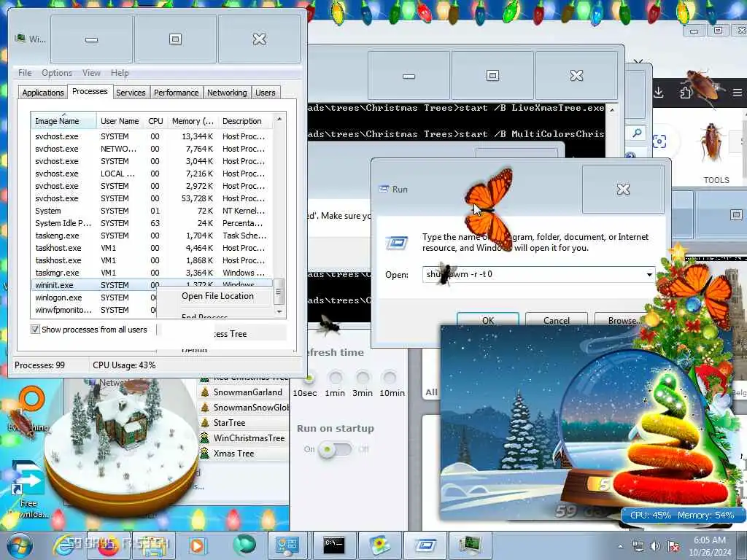The height and width of the screenshot is (560, 747).
Task: Toggle Show processes from all users
Action: click(35, 329)
